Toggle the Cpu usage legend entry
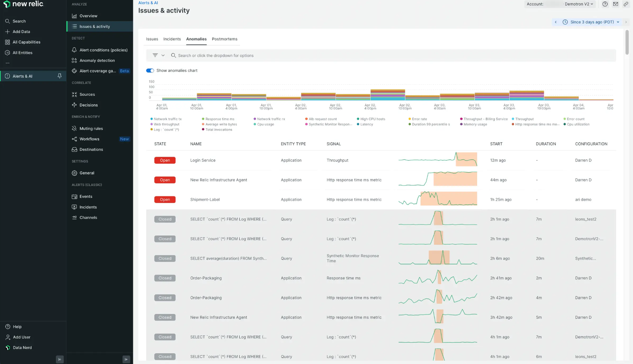Image resolution: width=633 pixels, height=364 pixels. click(x=264, y=124)
